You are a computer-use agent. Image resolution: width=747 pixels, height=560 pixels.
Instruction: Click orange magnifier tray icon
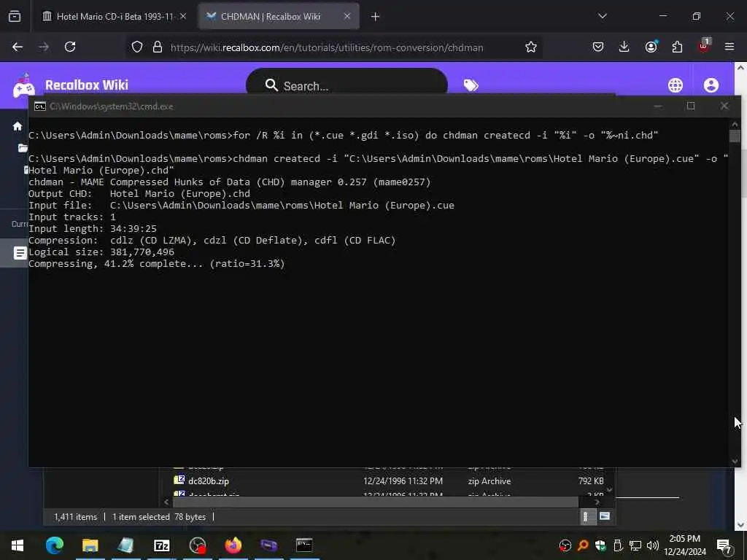[583, 545]
